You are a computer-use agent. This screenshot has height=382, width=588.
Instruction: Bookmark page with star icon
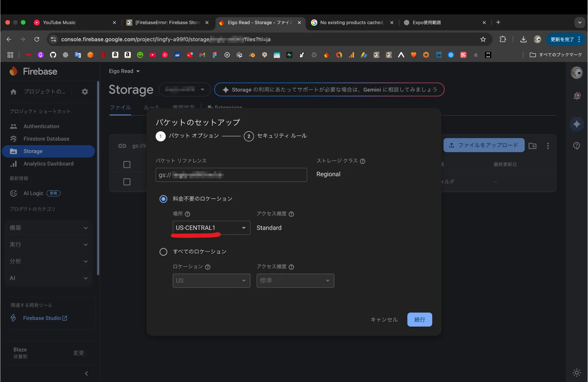(483, 39)
